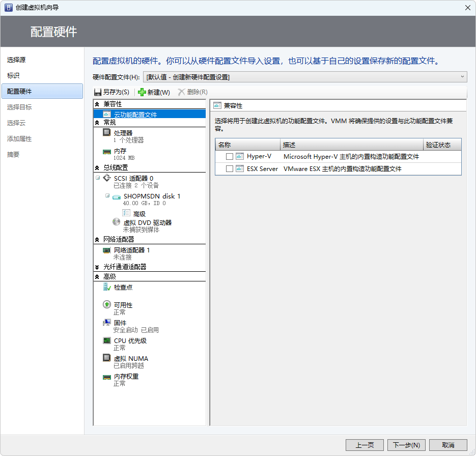Go to the Select Source step
Image resolution: width=476 pixels, height=456 pixels.
click(x=16, y=60)
